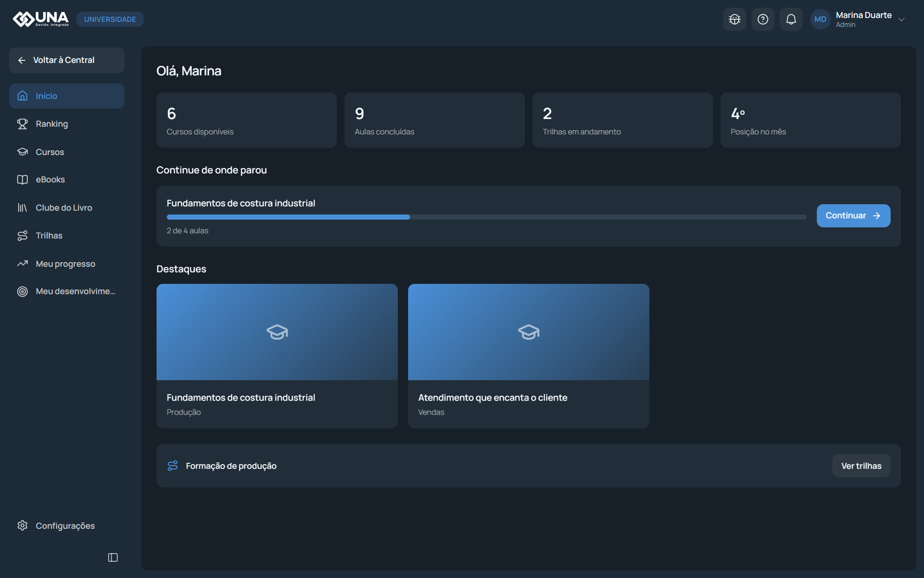Collapse the sidebar with panel toggle icon
The image size is (924, 578).
coord(113,557)
